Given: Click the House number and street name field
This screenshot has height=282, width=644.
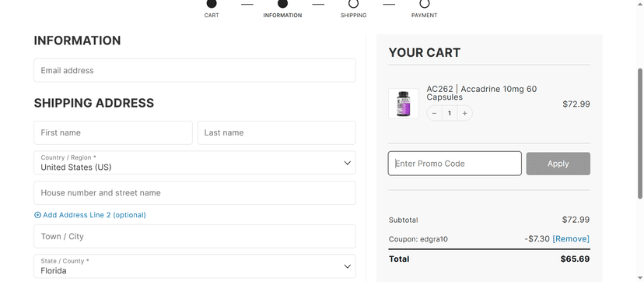Looking at the screenshot, I should click(x=194, y=192).
